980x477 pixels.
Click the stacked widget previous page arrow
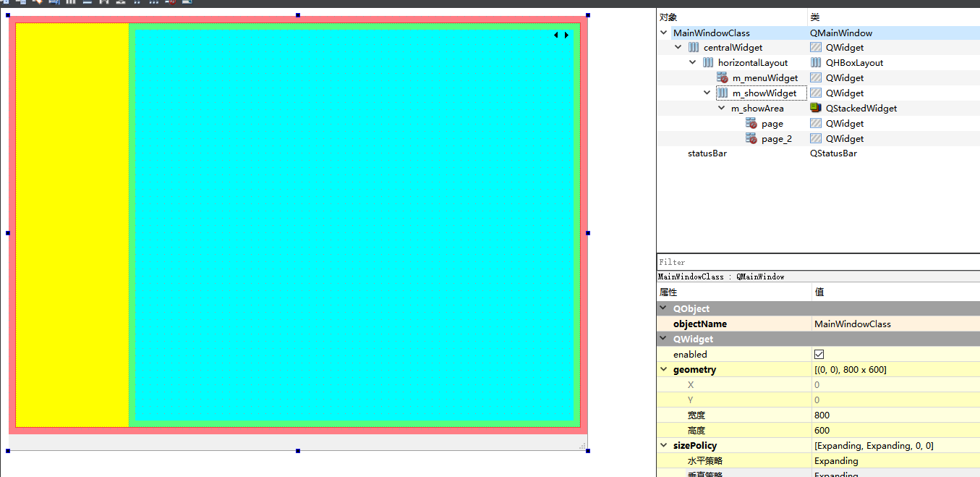point(555,34)
